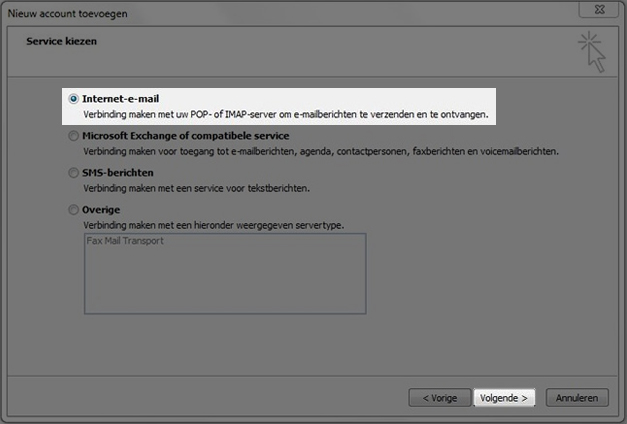Click the service voor tekstberichten description
This screenshot has width=627, height=424.
coord(196,188)
